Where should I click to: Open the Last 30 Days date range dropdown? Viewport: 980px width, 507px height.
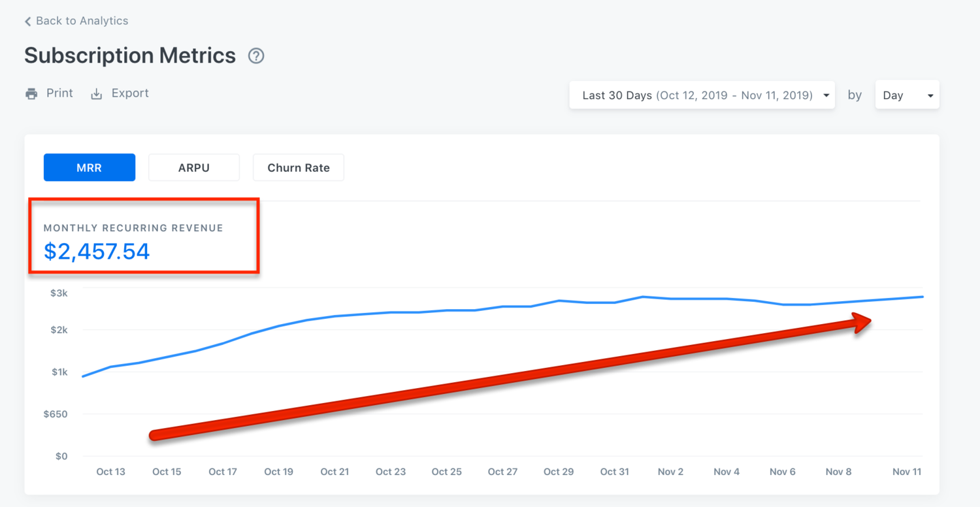click(696, 95)
